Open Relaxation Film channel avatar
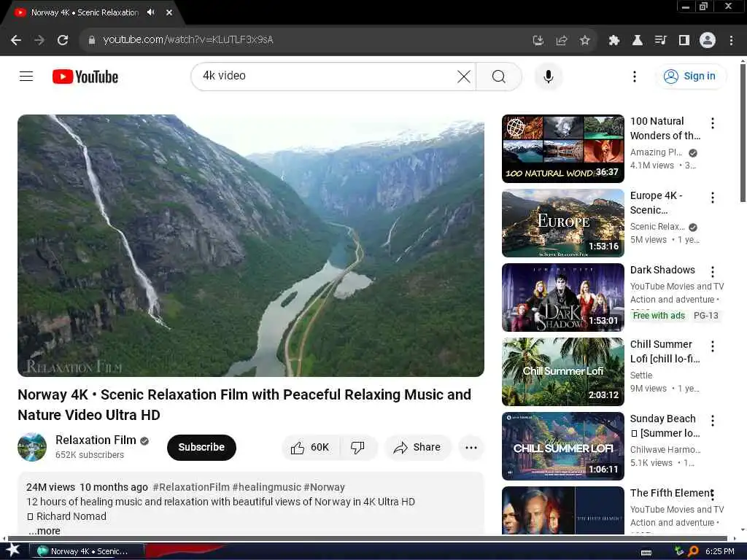747x560 pixels. pos(32,447)
